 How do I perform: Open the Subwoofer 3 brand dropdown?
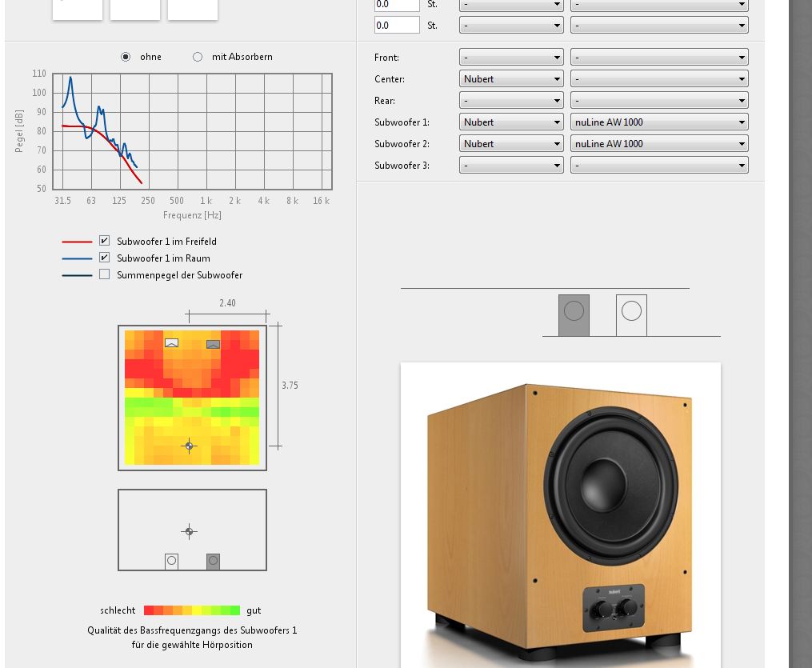[511, 166]
